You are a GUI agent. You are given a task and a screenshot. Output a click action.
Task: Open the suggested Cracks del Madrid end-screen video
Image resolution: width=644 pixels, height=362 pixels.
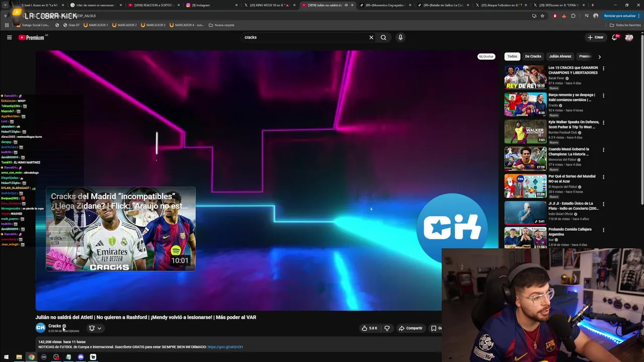121,229
